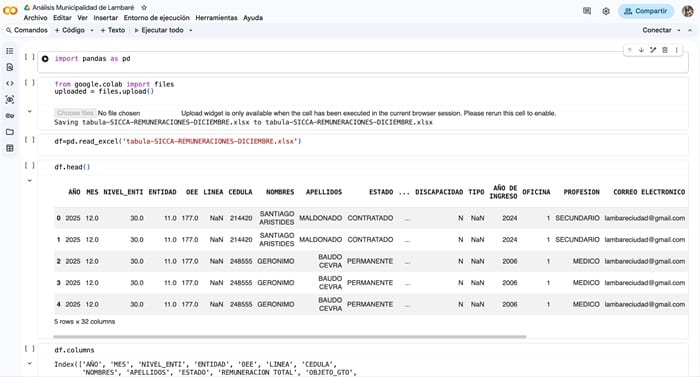This screenshot has width=700, height=377.
Task: Collapse output of the df.columns cell
Action: (29, 364)
